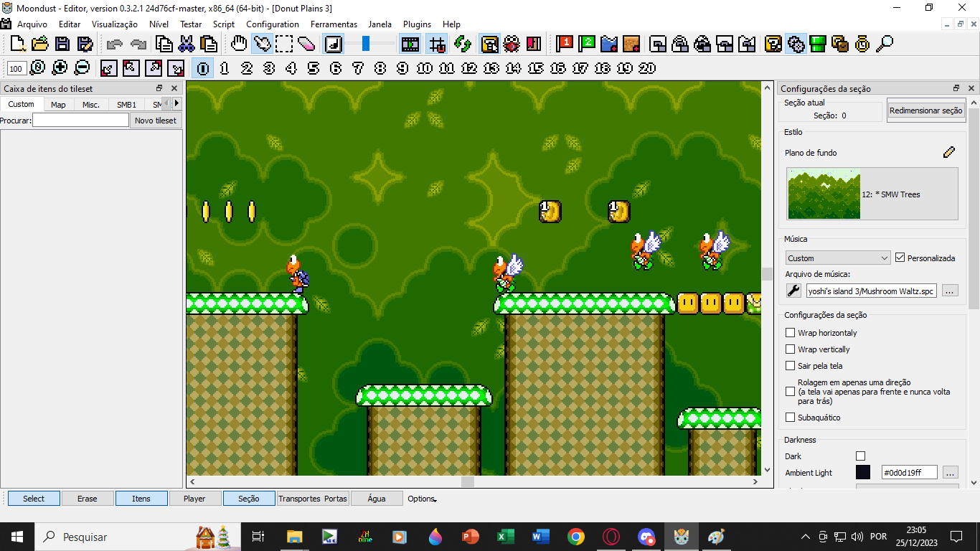Toggle the grid snap icon
This screenshot has height=551, width=980.
pos(437,44)
